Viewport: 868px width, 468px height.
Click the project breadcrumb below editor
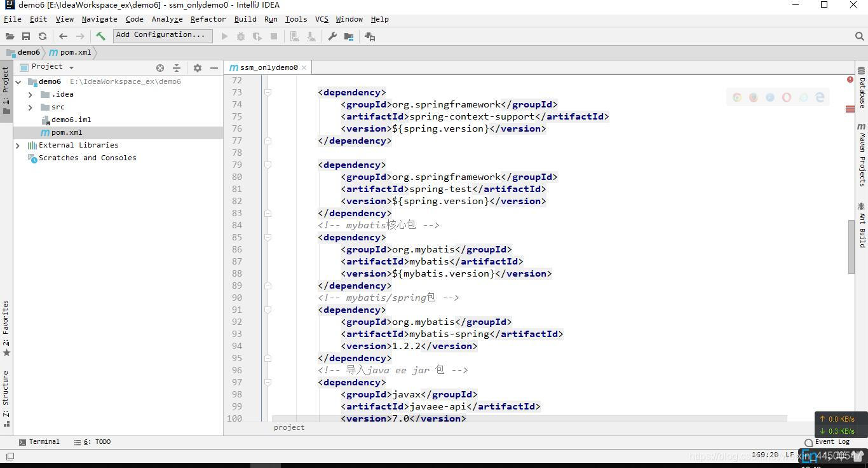pyautogui.click(x=289, y=427)
